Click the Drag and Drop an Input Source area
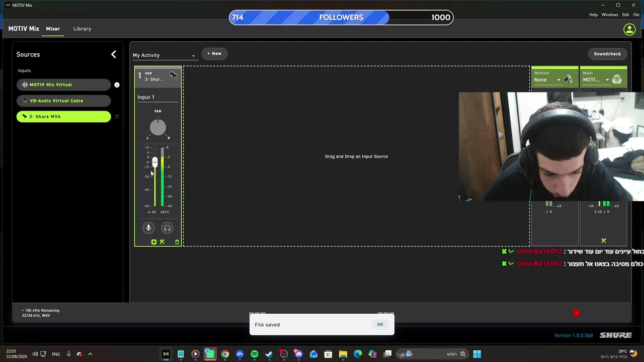The image size is (644, 362). click(356, 156)
